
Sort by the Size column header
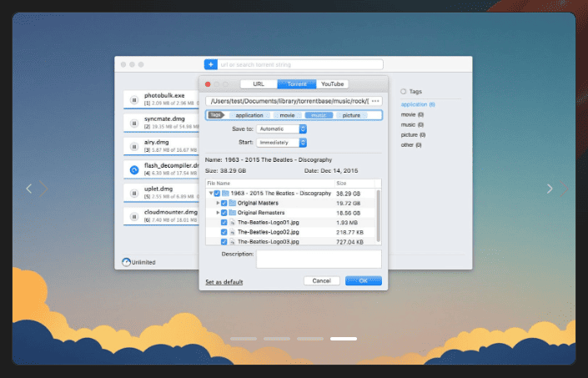[x=354, y=184]
